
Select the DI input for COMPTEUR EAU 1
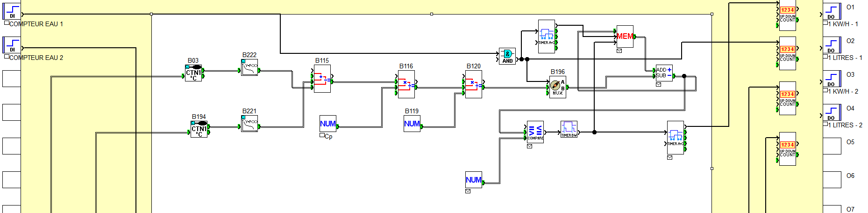point(12,11)
